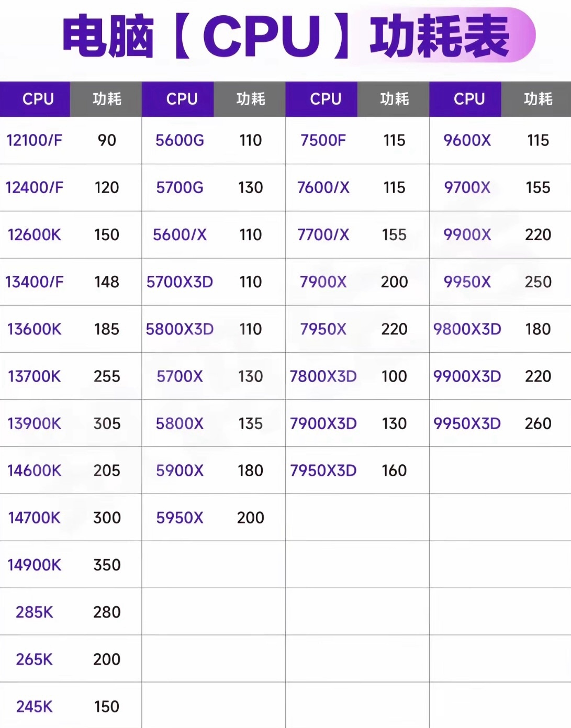Click the 7950X3D entry
The width and height of the screenshot is (571, 728).
(x=323, y=471)
